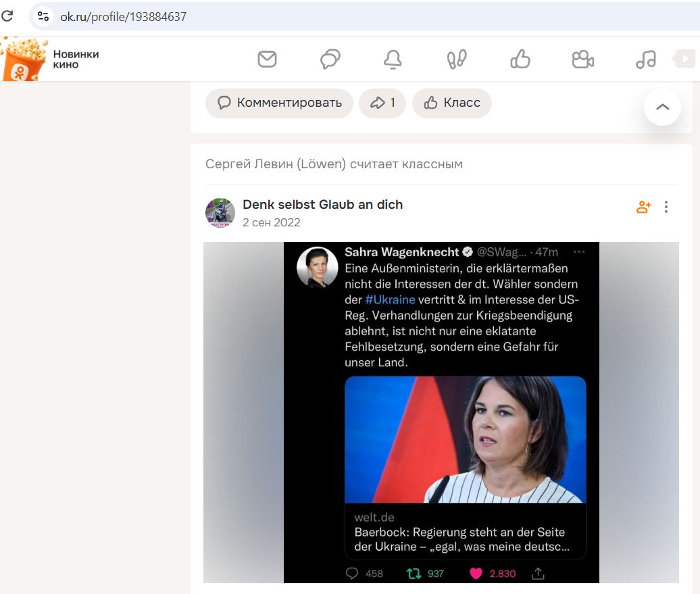Image resolution: width=700 pixels, height=594 pixels.
Task: Open the post three-dot options menu
Action: tap(666, 207)
